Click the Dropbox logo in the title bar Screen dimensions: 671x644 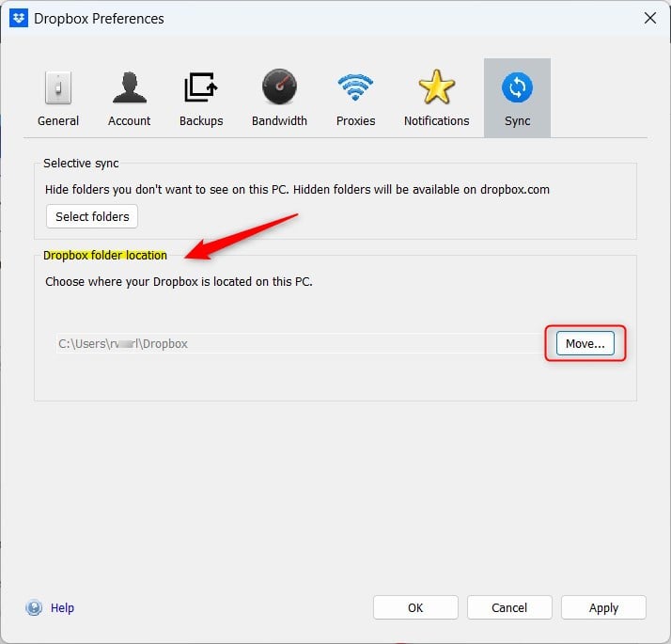19,18
